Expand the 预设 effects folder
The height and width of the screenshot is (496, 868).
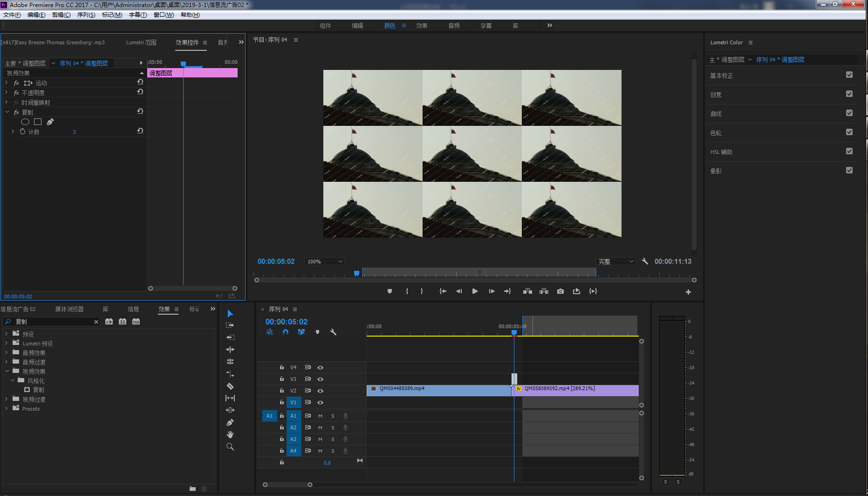[x=7, y=334]
